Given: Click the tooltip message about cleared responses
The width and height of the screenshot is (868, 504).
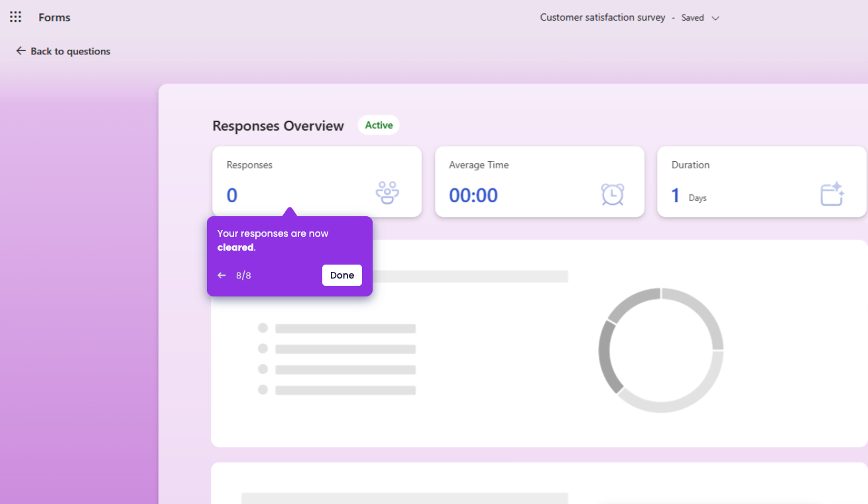Looking at the screenshot, I should click(x=273, y=240).
